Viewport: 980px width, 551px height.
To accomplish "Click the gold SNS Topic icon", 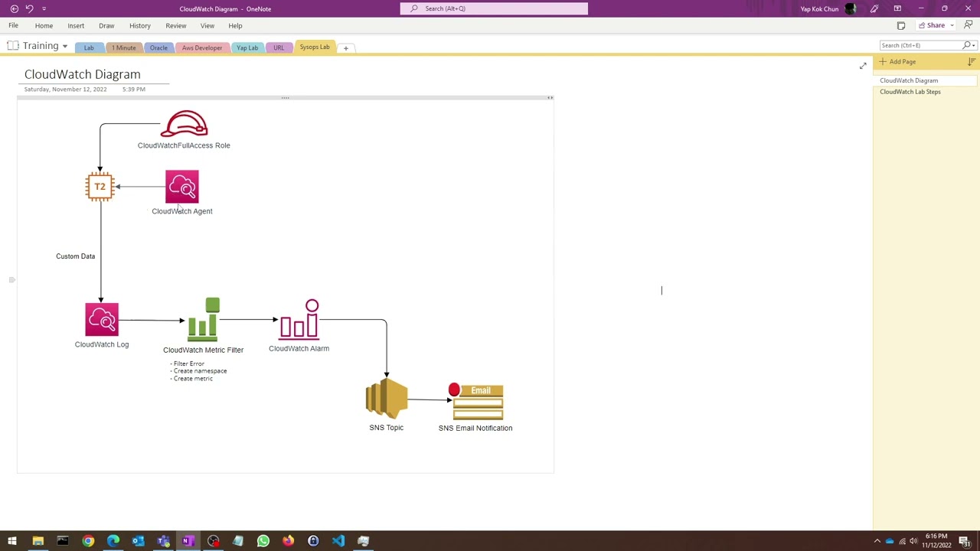I will [x=387, y=399].
